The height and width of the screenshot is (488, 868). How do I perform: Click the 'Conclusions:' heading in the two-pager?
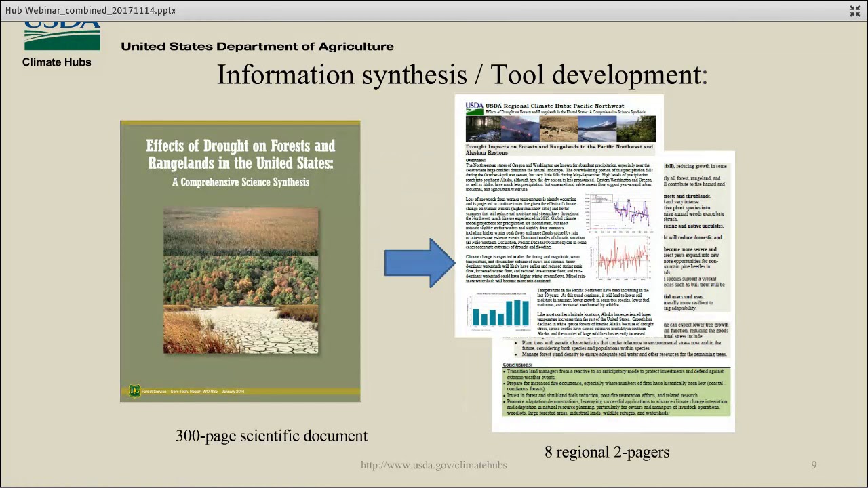518,365
